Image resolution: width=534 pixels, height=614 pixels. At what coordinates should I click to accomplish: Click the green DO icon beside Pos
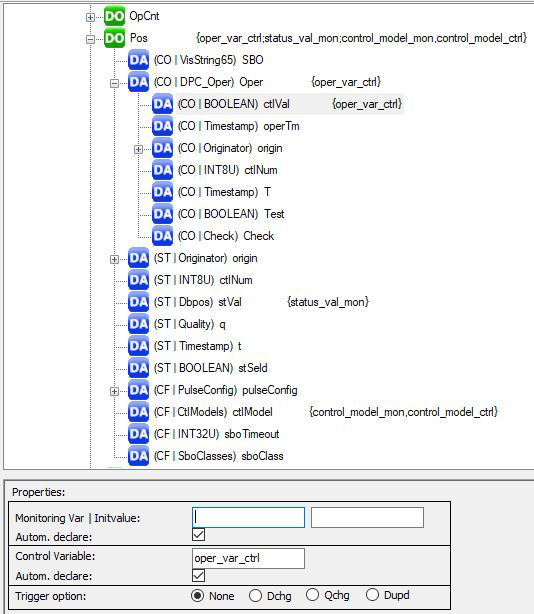(x=115, y=38)
